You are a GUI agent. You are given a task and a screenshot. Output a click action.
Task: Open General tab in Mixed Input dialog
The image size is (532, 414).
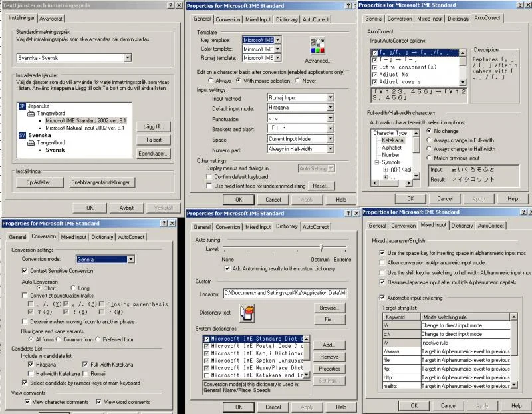pos(377,226)
